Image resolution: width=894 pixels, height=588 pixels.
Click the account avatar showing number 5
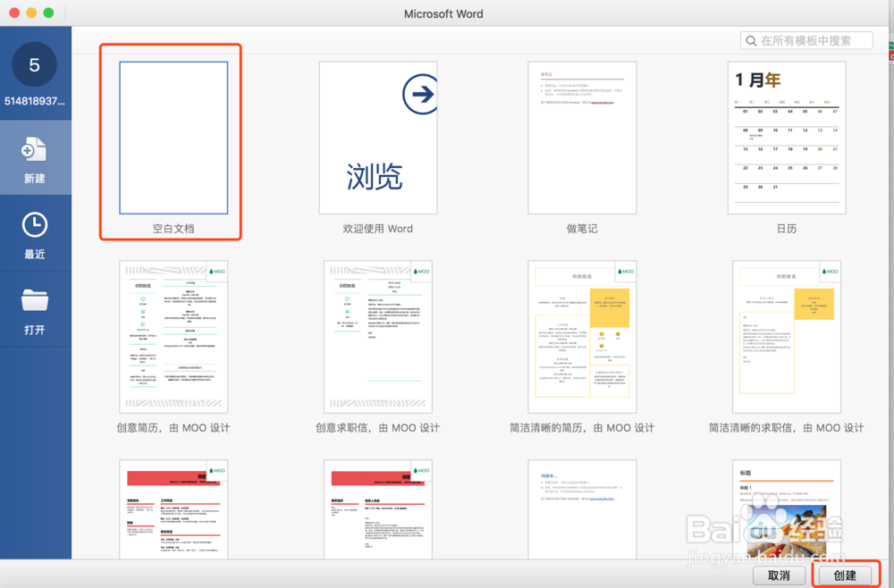34,63
